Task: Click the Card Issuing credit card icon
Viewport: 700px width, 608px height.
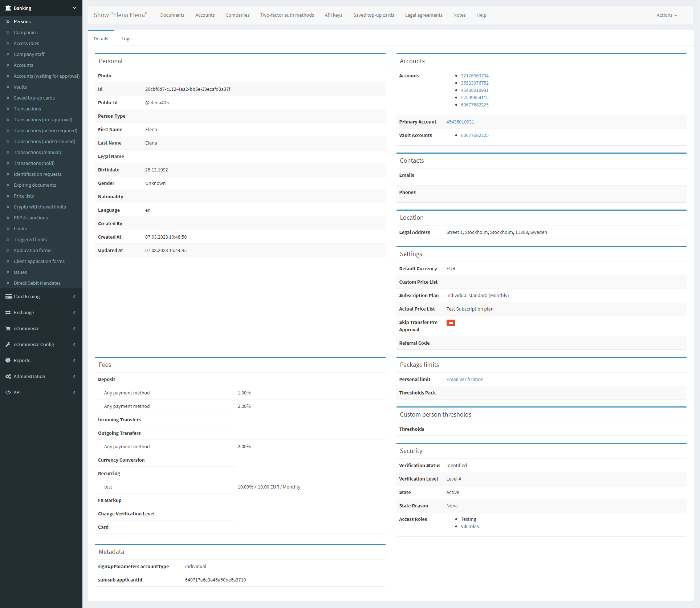Action: [x=8, y=296]
